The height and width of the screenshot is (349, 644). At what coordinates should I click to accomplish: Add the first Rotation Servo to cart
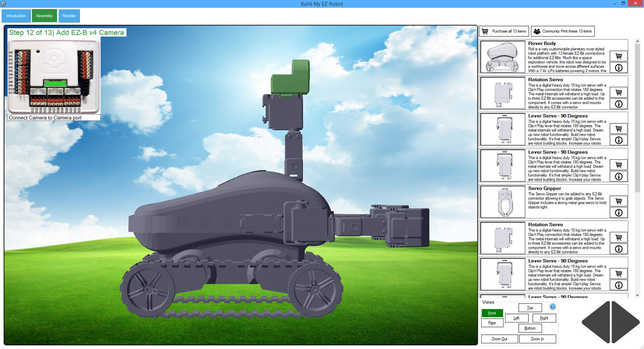click(x=619, y=92)
